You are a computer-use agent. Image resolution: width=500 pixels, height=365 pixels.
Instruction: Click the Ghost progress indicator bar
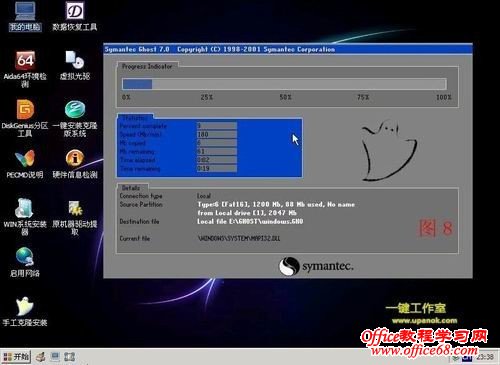pos(284,84)
